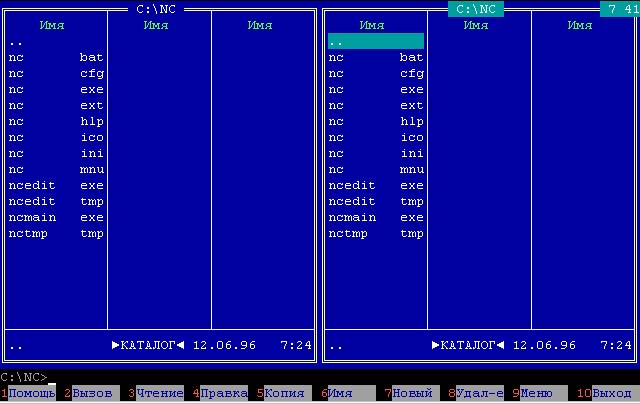Select nc.ico in the left panel
The height and width of the screenshot is (404, 640).
click(56, 138)
